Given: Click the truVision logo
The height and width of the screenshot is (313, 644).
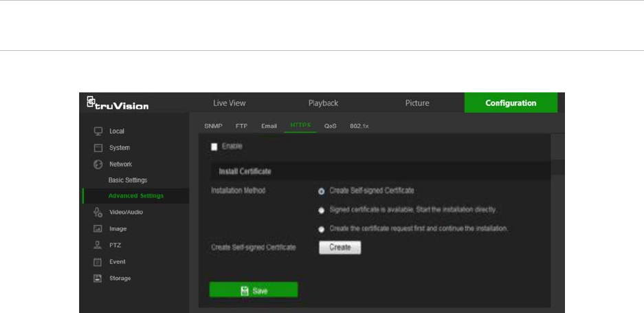Looking at the screenshot, I should click(x=118, y=102).
